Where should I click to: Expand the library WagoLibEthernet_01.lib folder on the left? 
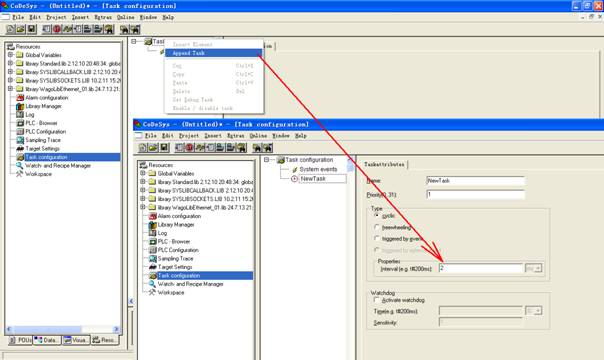point(10,89)
